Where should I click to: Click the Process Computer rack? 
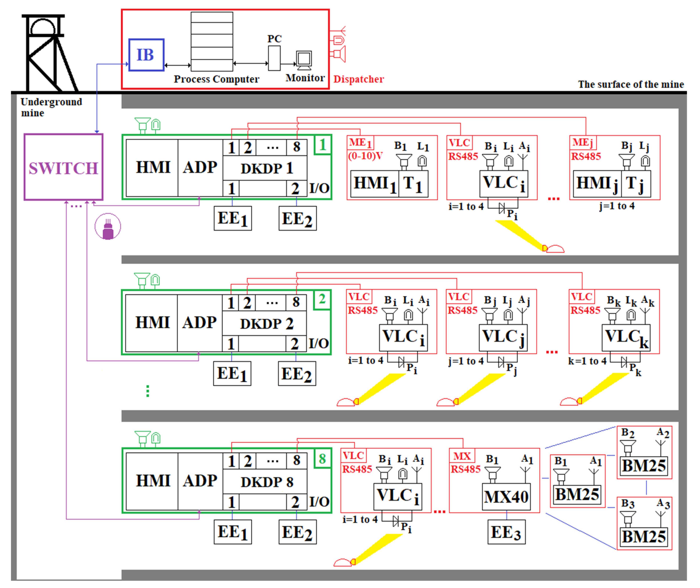[x=212, y=41]
